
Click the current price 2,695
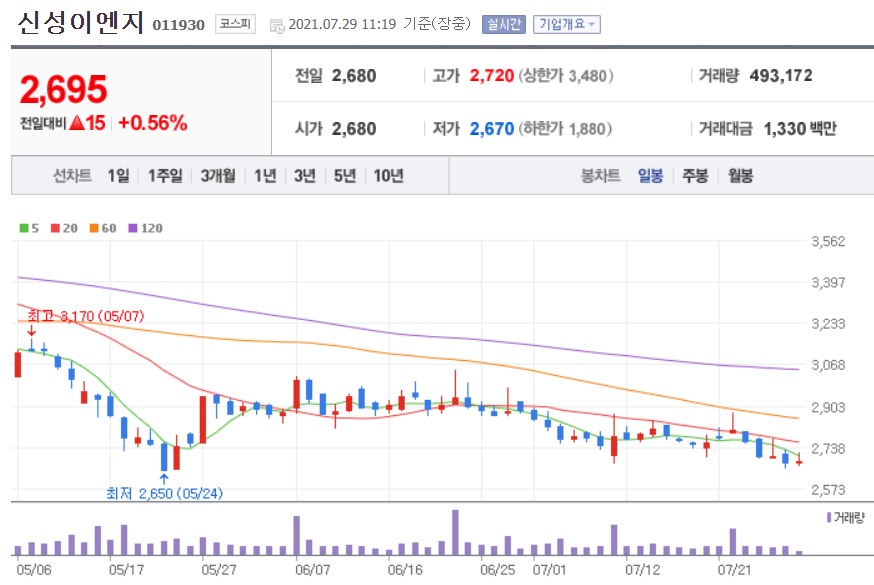pyautogui.click(x=64, y=89)
